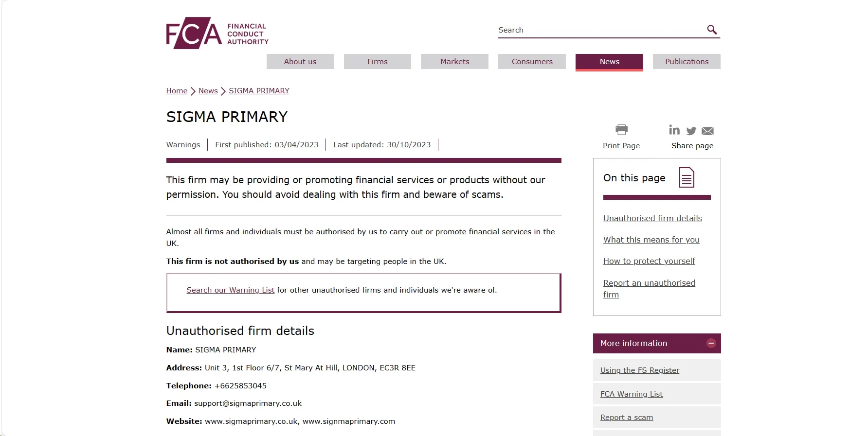
Task: Click the printer icon
Action: pos(621,129)
